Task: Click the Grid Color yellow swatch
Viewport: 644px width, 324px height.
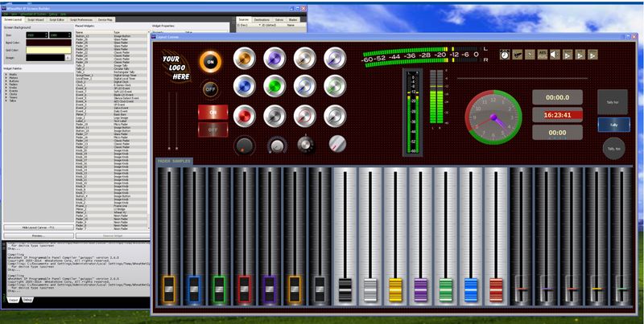Action: click(x=48, y=50)
